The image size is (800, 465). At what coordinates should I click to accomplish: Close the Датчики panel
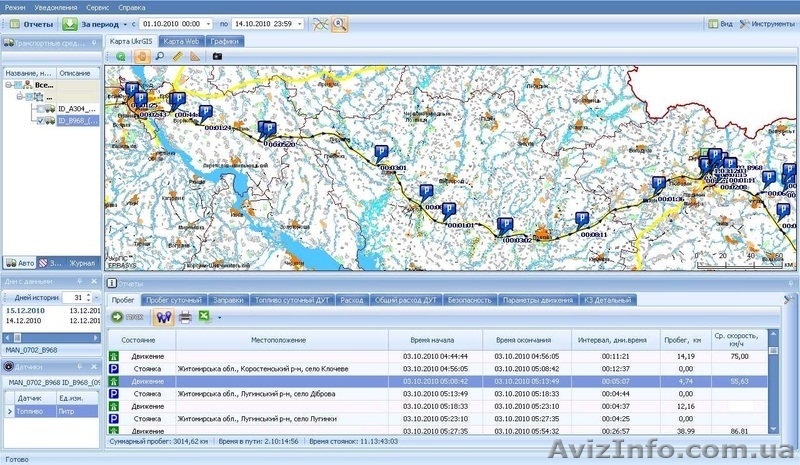click(94, 366)
